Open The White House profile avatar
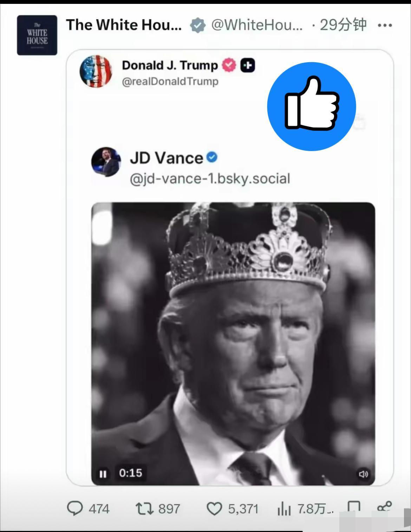This screenshot has width=411, height=532. click(x=37, y=35)
